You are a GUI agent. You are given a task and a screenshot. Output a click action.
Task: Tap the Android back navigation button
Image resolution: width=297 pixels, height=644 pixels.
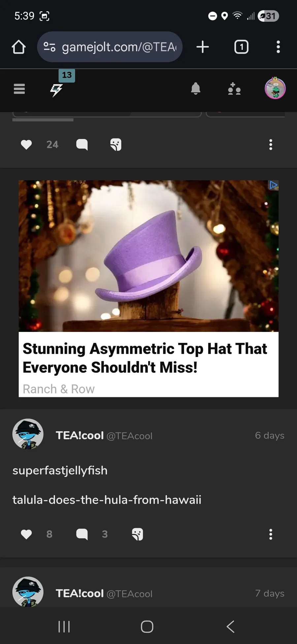(230, 626)
